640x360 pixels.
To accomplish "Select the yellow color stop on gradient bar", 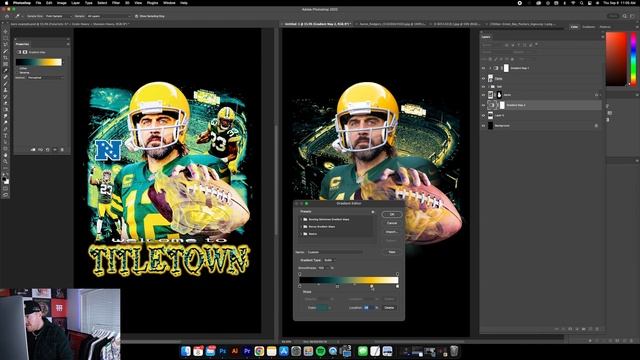I will tap(371, 287).
